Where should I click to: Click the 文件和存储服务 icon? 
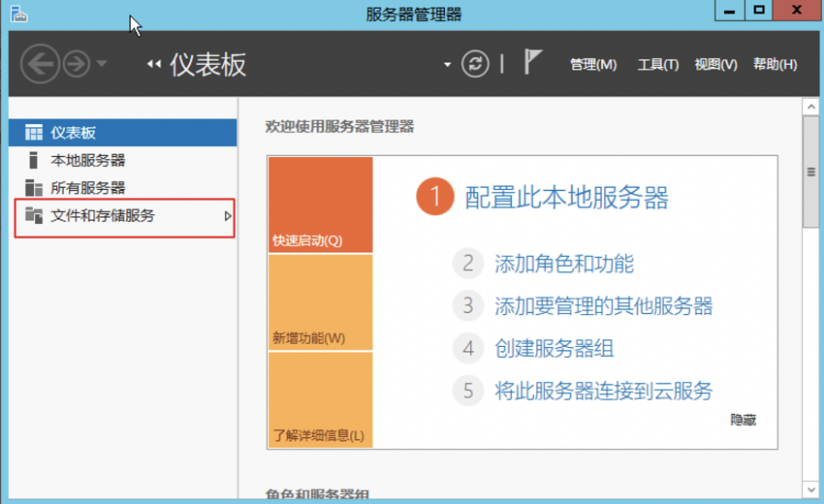pyautogui.click(x=34, y=215)
